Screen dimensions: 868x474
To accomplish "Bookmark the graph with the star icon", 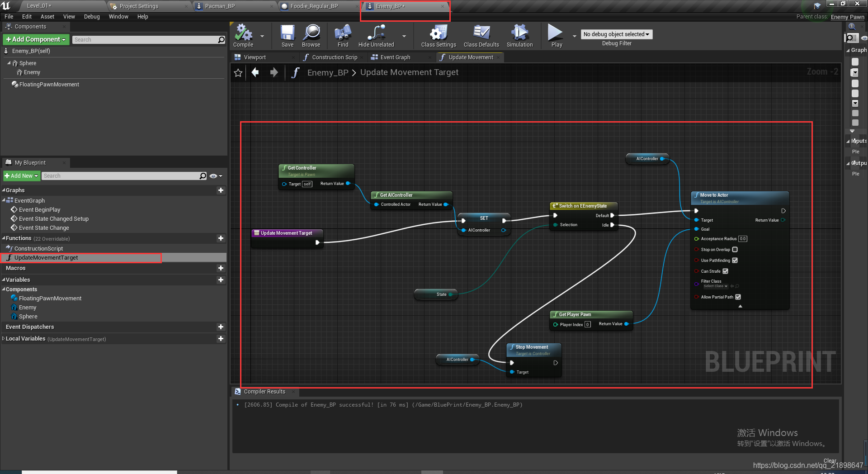I will pos(238,72).
